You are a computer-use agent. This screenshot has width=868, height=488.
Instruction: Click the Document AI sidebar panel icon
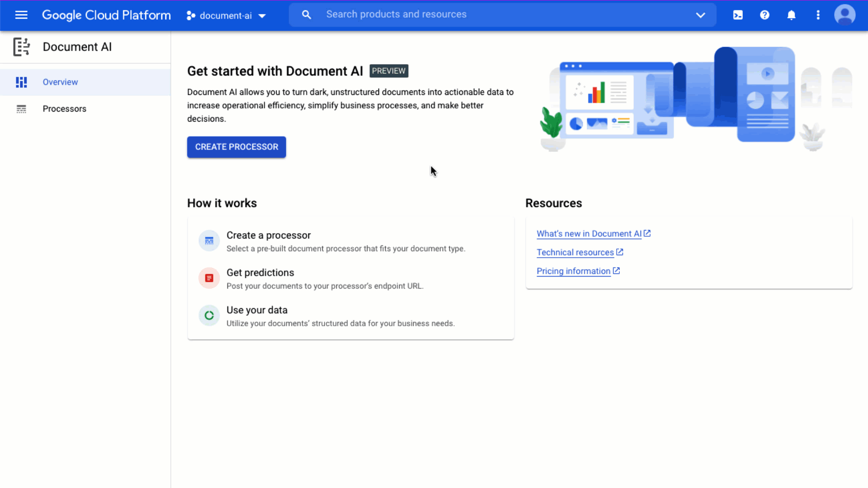coord(21,47)
